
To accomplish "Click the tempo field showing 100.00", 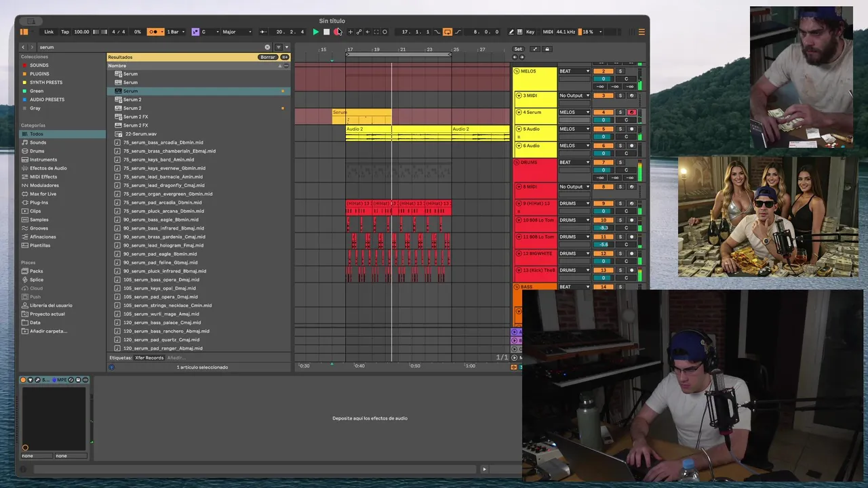I will point(81,32).
